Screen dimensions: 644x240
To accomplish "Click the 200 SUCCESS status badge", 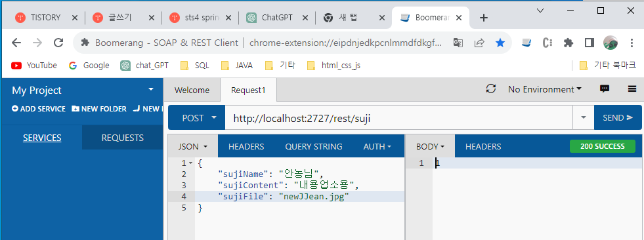I will click(602, 146).
